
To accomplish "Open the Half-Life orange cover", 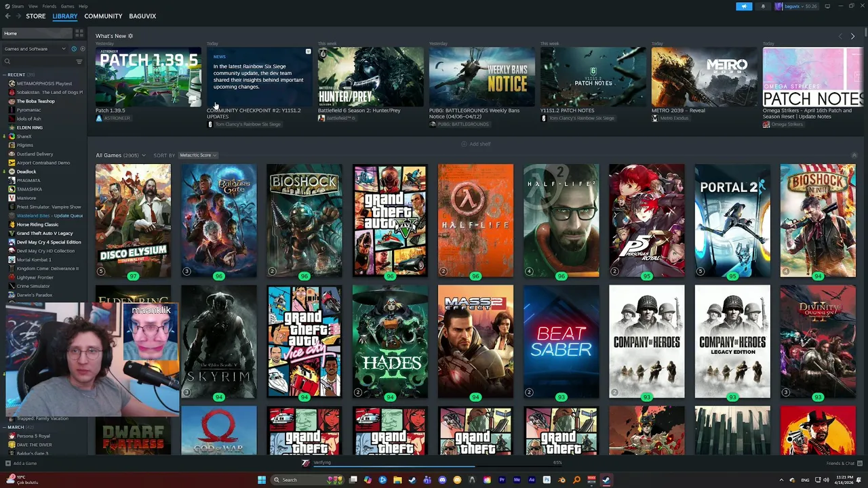I will pyautogui.click(x=475, y=220).
